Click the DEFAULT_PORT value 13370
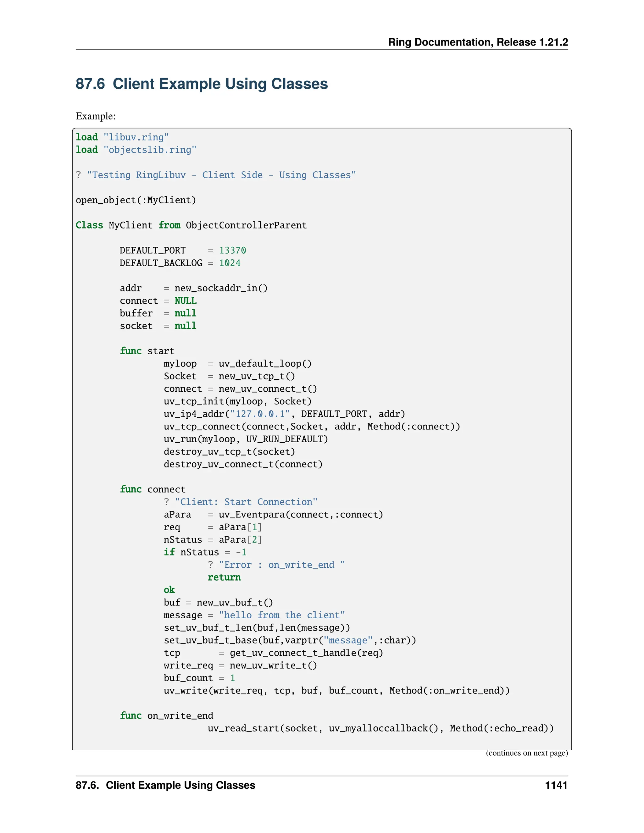644x833 pixels. pyautogui.click(x=232, y=251)
